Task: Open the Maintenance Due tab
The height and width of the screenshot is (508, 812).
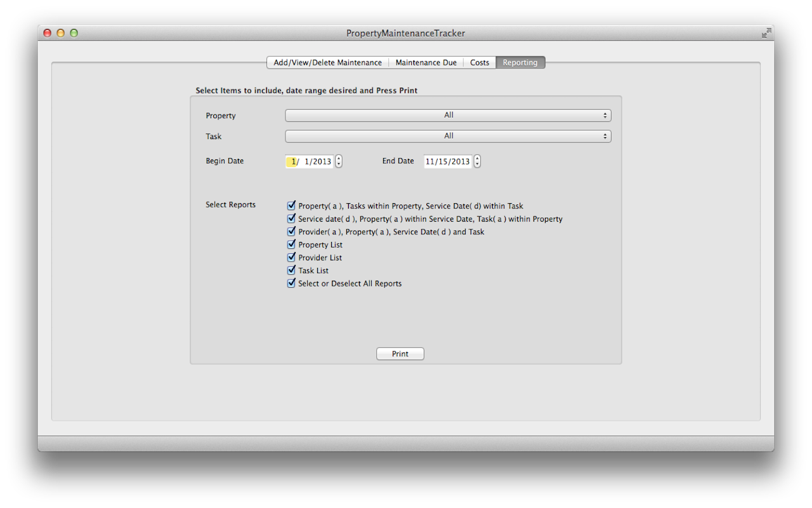Action: coord(426,63)
